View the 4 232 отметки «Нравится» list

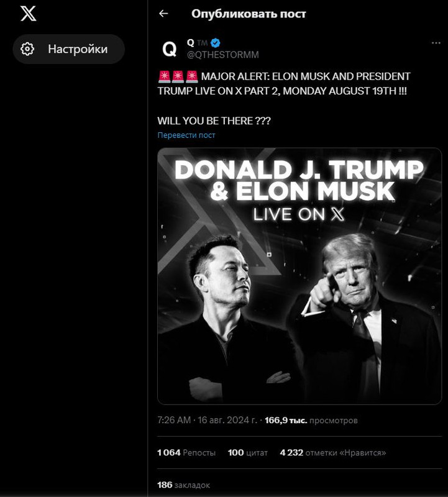[333, 452]
